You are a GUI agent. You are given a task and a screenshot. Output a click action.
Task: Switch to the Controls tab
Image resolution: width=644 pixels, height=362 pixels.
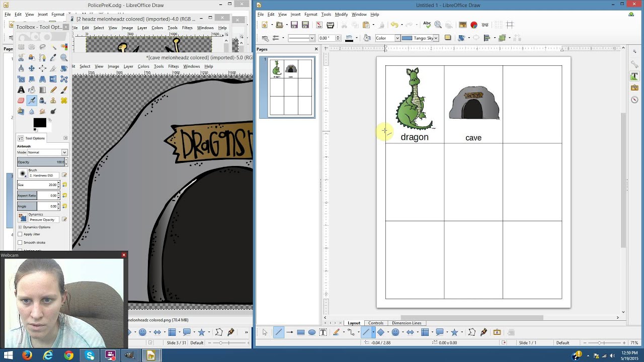click(x=375, y=323)
